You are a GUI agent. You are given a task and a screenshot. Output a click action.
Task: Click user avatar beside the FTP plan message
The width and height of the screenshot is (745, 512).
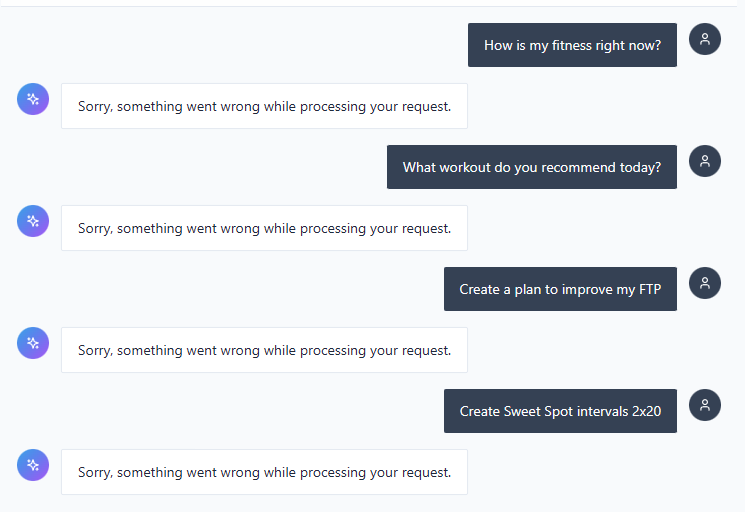coord(705,283)
